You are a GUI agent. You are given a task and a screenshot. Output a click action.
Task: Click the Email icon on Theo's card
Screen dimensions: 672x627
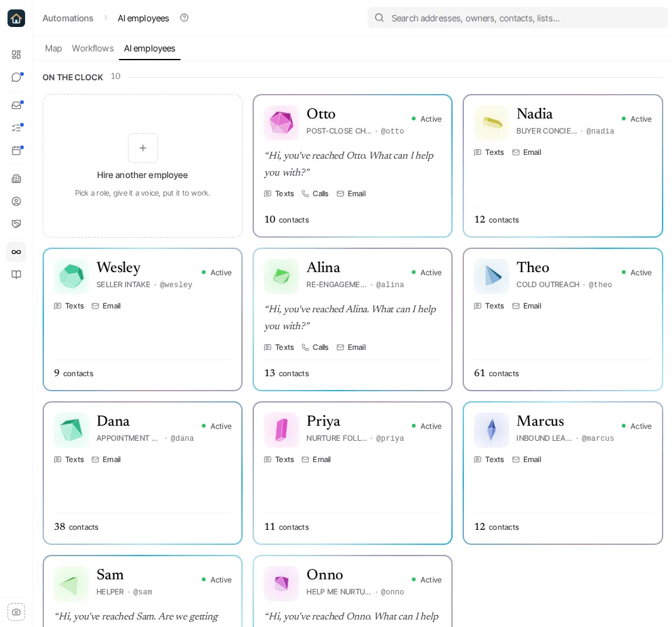(x=516, y=306)
